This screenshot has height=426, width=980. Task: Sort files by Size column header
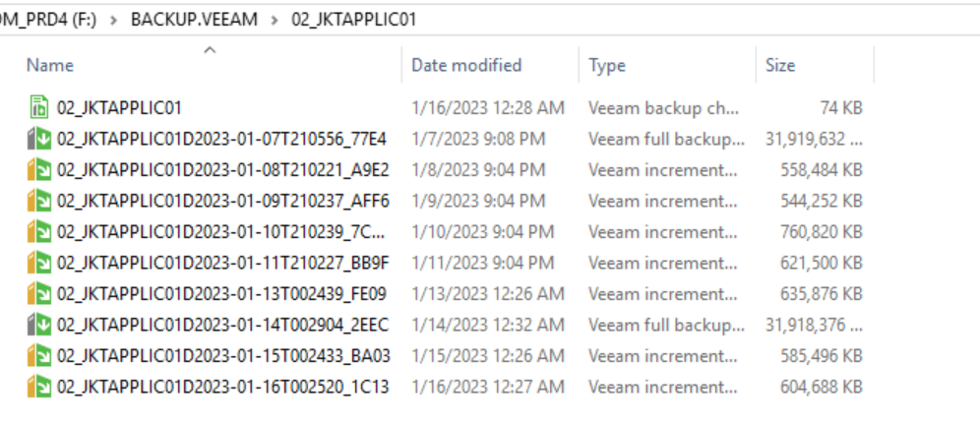tap(780, 65)
